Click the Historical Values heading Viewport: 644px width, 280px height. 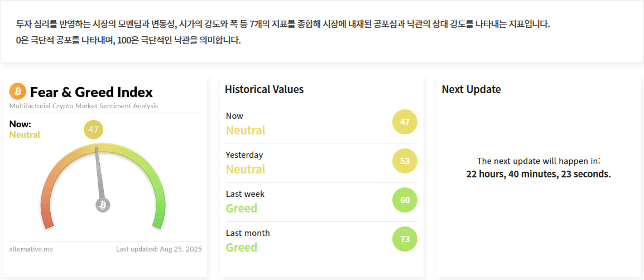click(264, 89)
